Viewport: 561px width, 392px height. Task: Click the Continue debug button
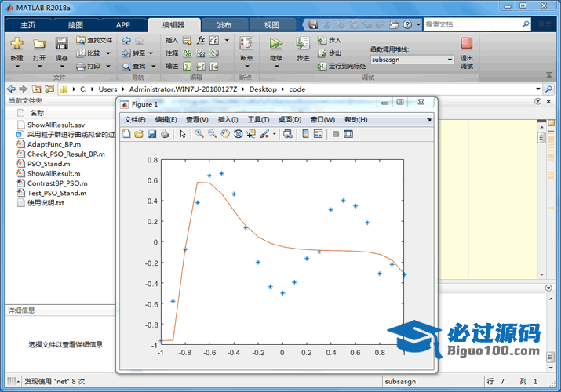pyautogui.click(x=276, y=44)
